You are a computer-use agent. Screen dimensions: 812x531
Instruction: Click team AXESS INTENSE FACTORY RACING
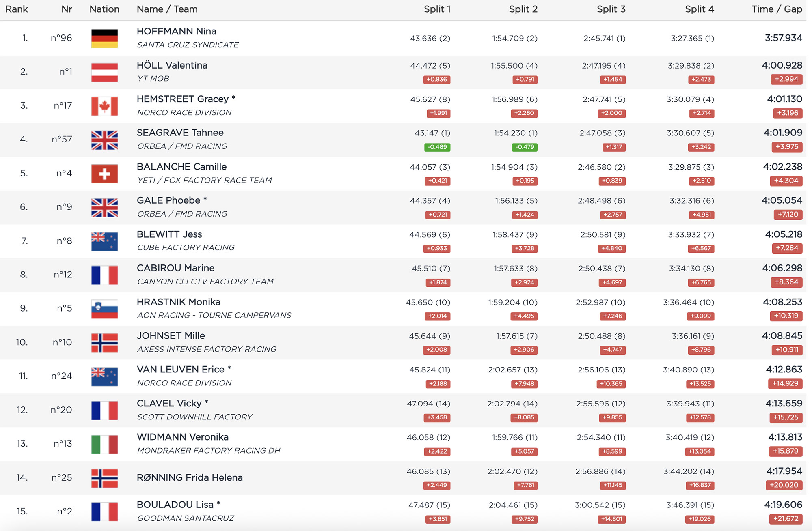pyautogui.click(x=207, y=349)
